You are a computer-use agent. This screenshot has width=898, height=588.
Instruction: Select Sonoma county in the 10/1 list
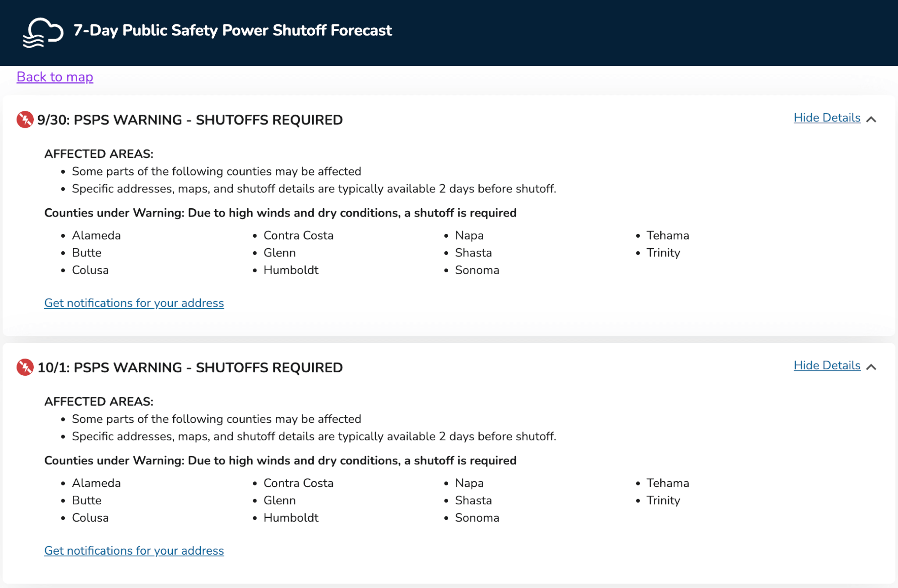477,518
